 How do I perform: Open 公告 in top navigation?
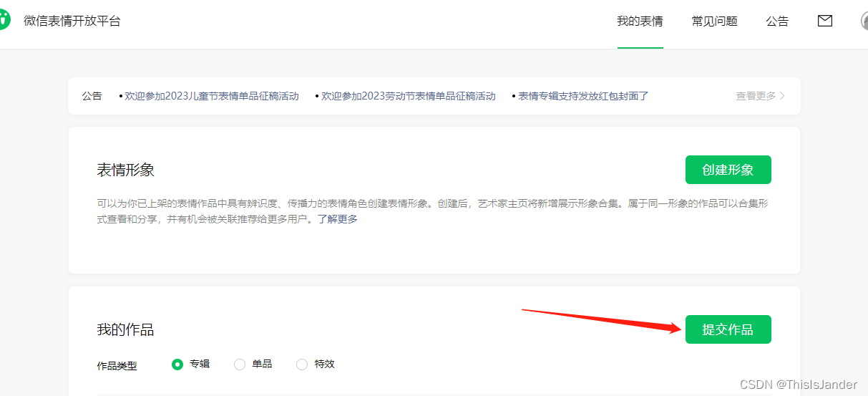777,21
